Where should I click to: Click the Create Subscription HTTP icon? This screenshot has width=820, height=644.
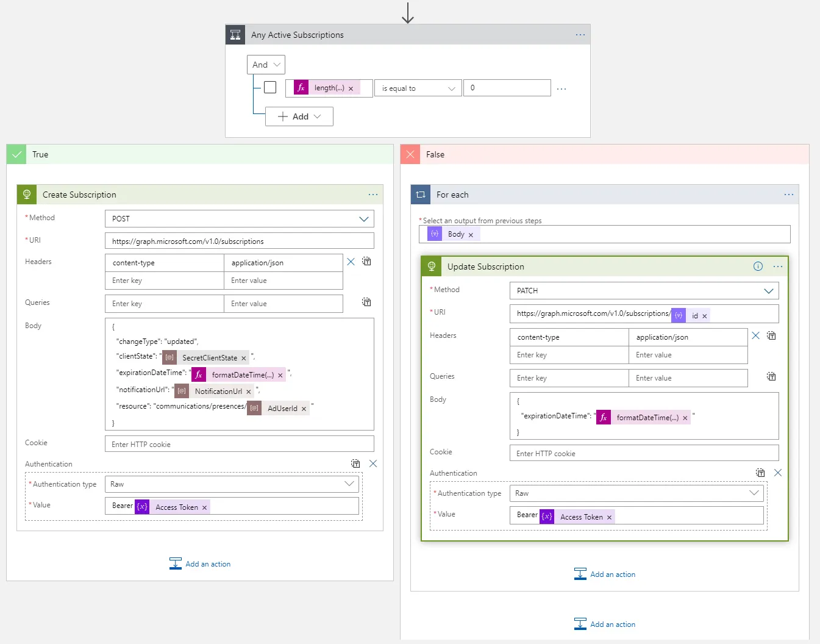point(27,195)
